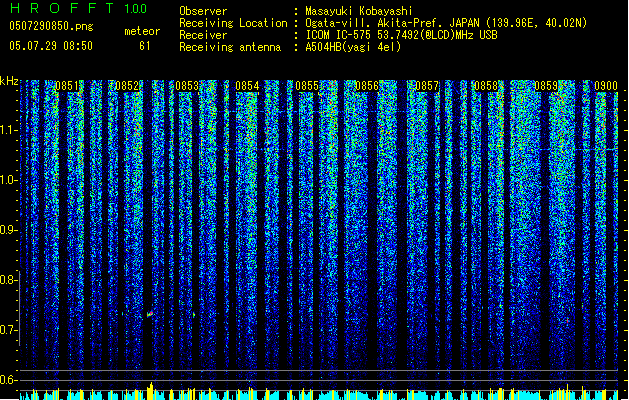Click the ICOM IC-575 receiver text

[x=401, y=35]
